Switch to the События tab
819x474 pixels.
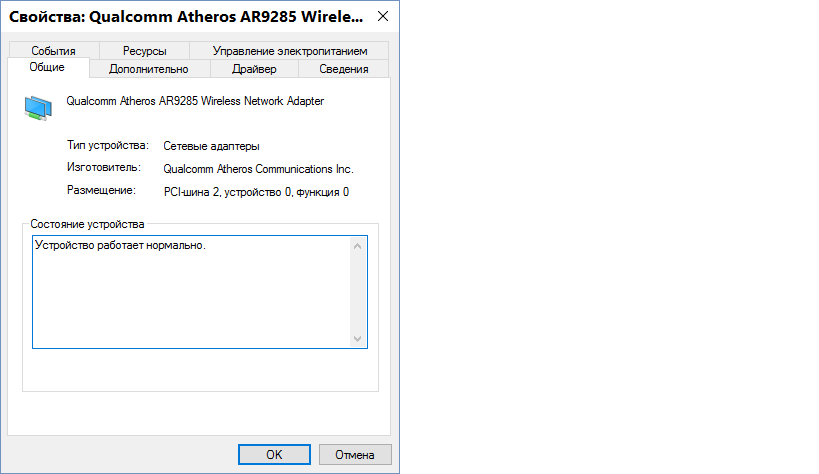pos(53,51)
